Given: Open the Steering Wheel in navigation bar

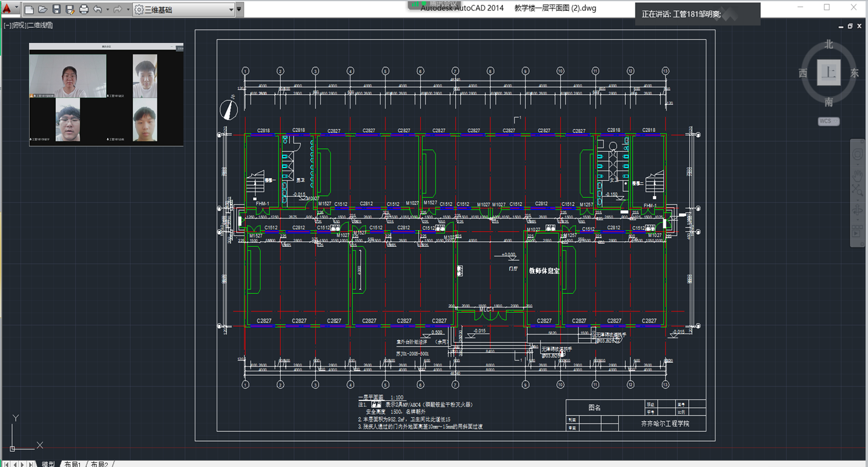Looking at the screenshot, I should pos(858,155).
